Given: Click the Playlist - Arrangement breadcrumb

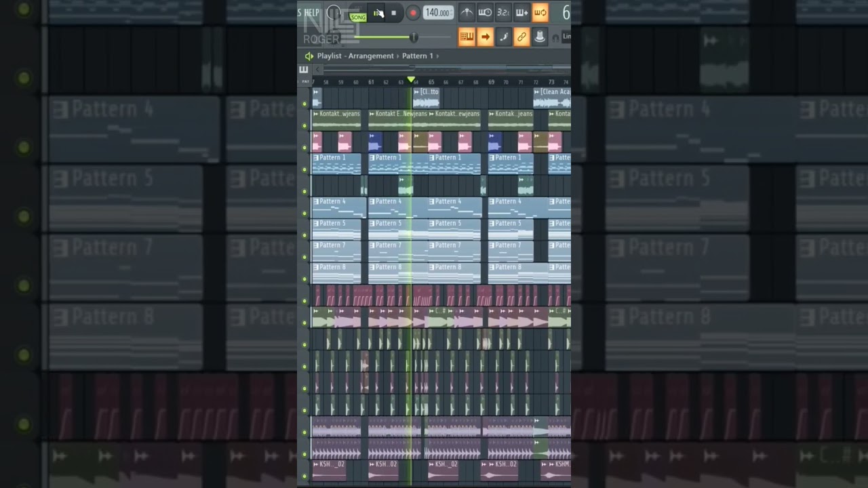Looking at the screenshot, I should pos(355,56).
